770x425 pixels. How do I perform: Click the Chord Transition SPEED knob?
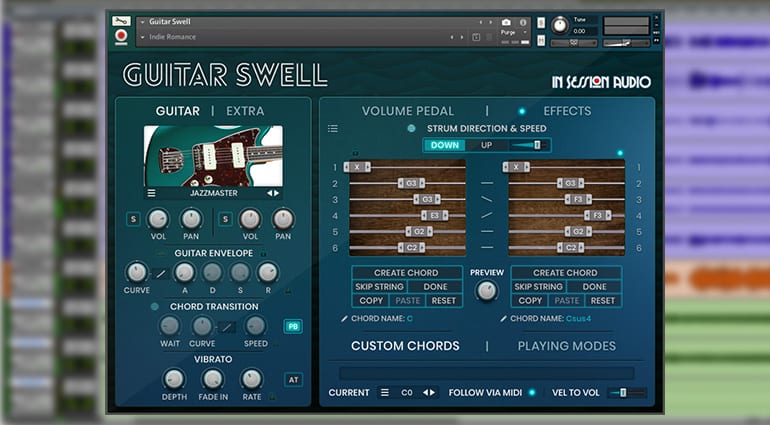coord(255,325)
